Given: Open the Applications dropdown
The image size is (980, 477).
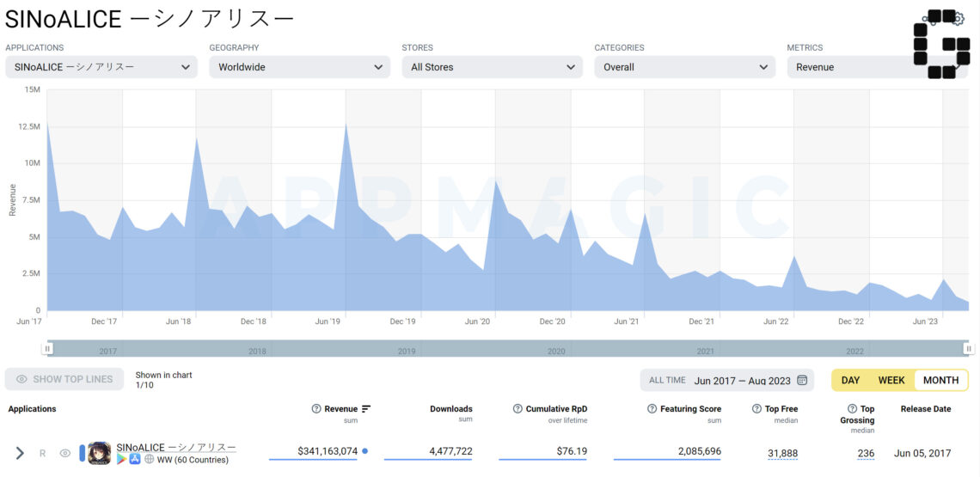Looking at the screenshot, I should point(101,67).
